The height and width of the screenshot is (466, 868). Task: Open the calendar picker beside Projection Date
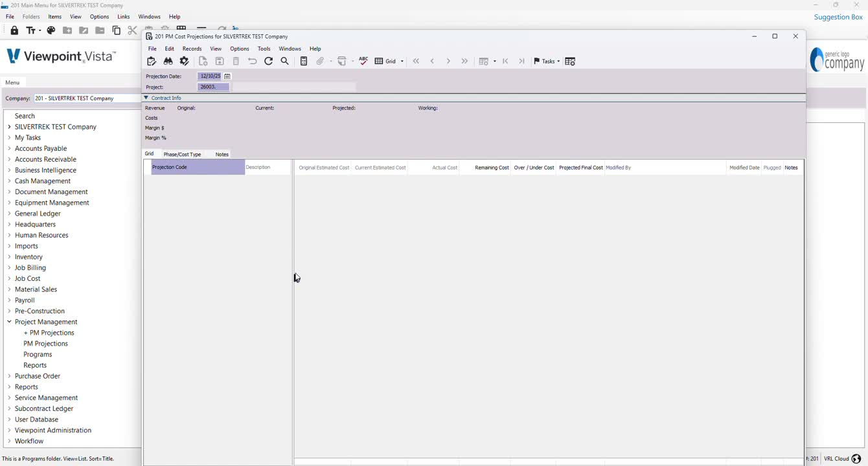227,76
